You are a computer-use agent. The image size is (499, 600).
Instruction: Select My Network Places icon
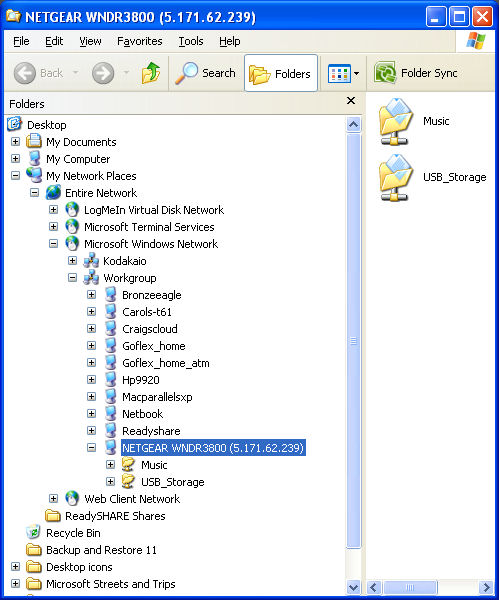tap(34, 175)
